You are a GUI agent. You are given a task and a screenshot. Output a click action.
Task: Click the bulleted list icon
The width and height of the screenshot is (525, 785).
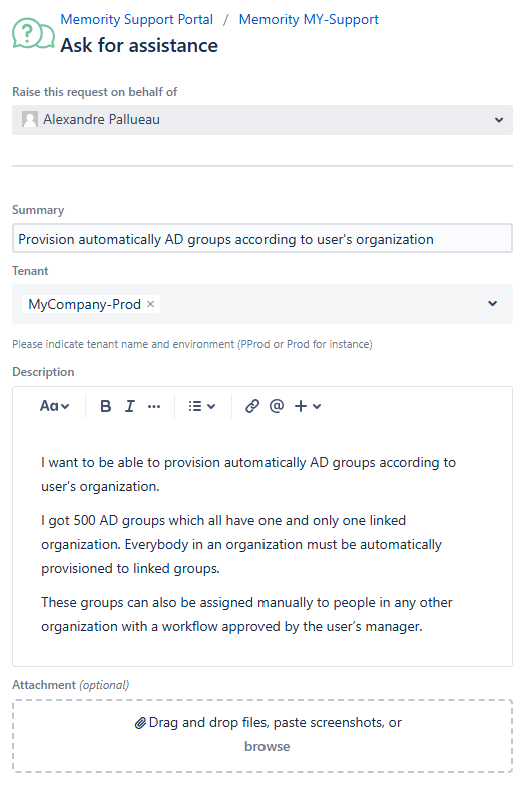(195, 406)
